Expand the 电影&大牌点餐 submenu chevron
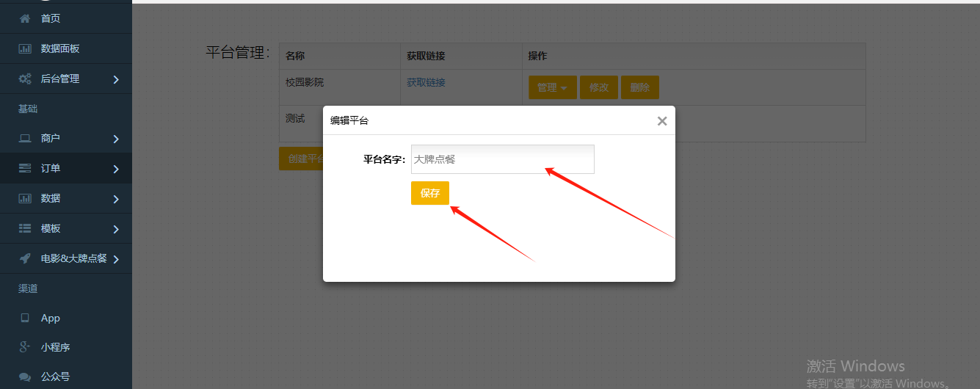980x389 pixels. point(116,259)
